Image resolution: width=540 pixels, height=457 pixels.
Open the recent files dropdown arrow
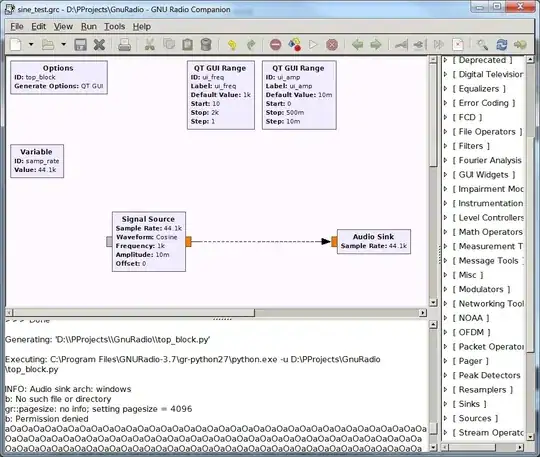pos(63,44)
